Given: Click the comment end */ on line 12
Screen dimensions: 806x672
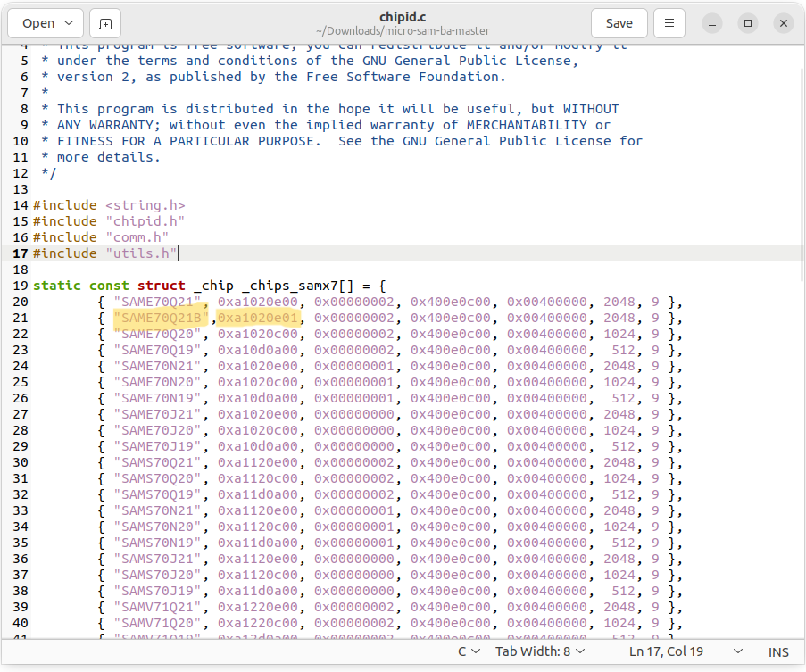Looking at the screenshot, I should tap(48, 173).
